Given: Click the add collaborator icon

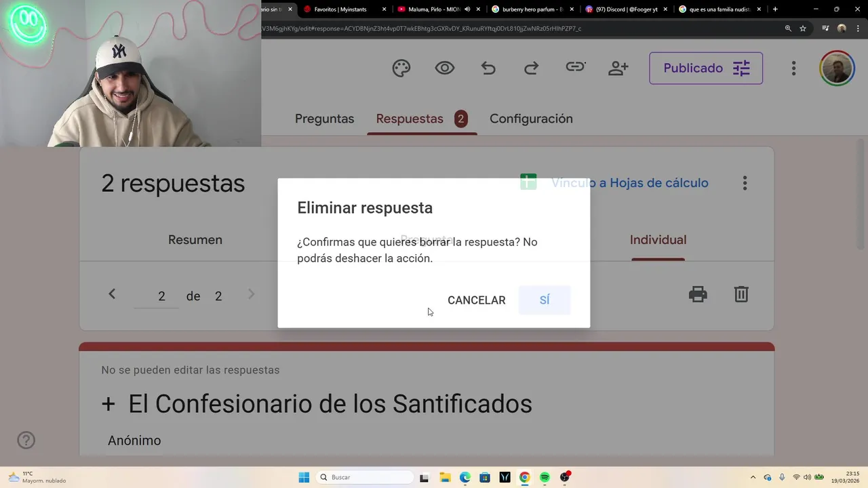Looking at the screenshot, I should 618,68.
